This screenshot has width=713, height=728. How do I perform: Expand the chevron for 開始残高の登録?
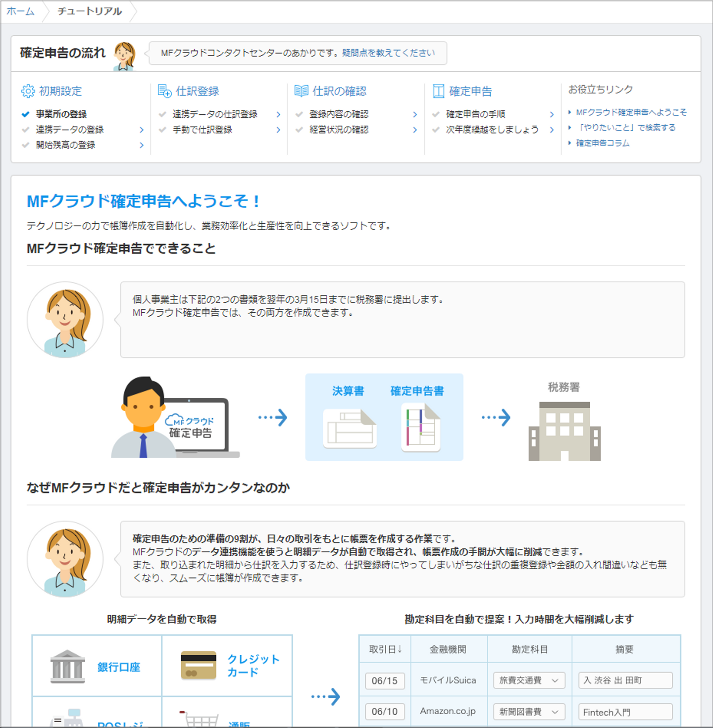(142, 145)
